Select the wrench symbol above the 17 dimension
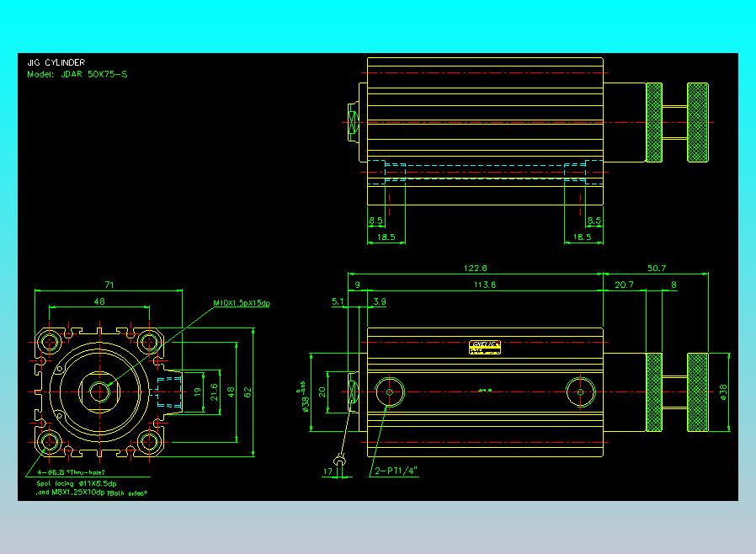756x554 pixels. coord(339,461)
